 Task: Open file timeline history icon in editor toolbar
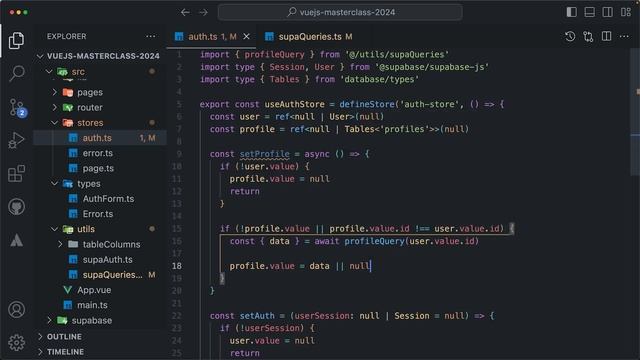coord(570,37)
